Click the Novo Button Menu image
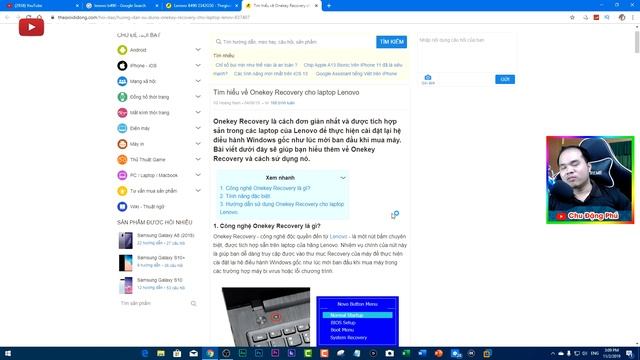This screenshot has width=640, height=360. pyautogui.click(x=358, y=322)
